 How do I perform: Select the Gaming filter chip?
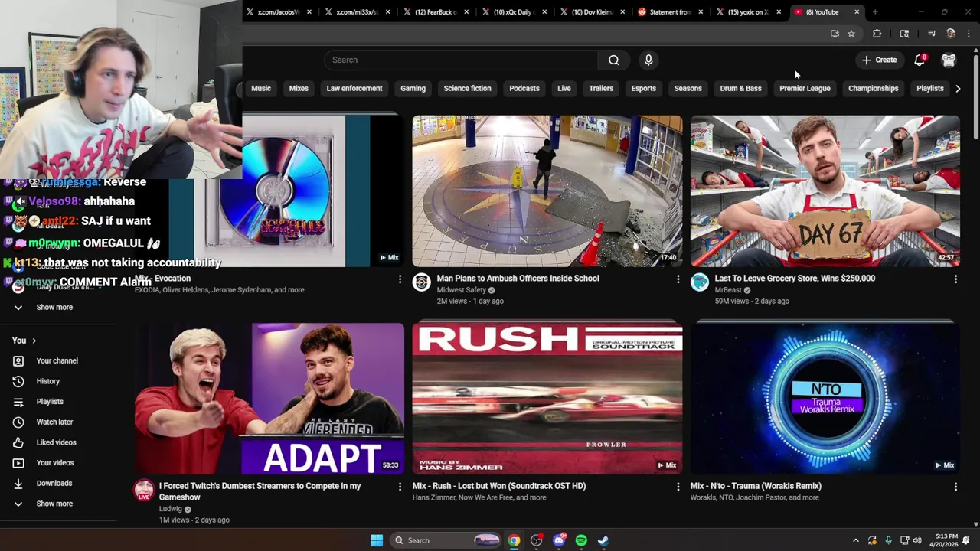[413, 88]
